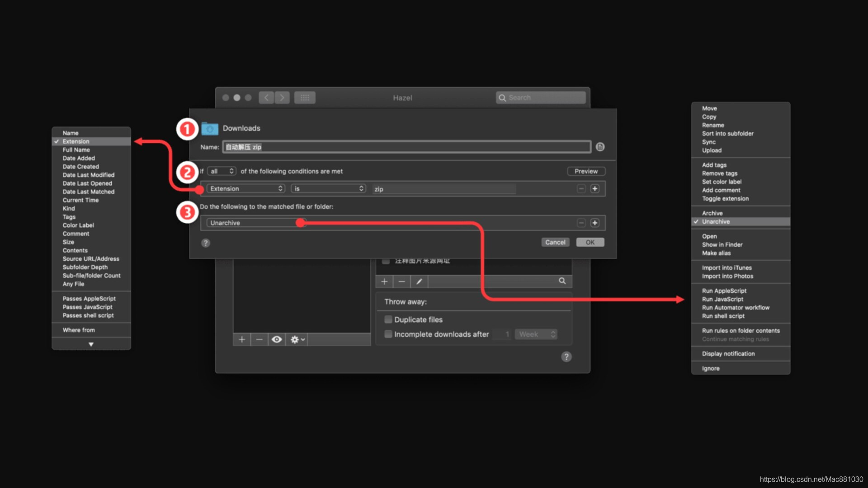Remove the Unarchive action with minus button
The width and height of the screenshot is (868, 488).
coord(581,223)
